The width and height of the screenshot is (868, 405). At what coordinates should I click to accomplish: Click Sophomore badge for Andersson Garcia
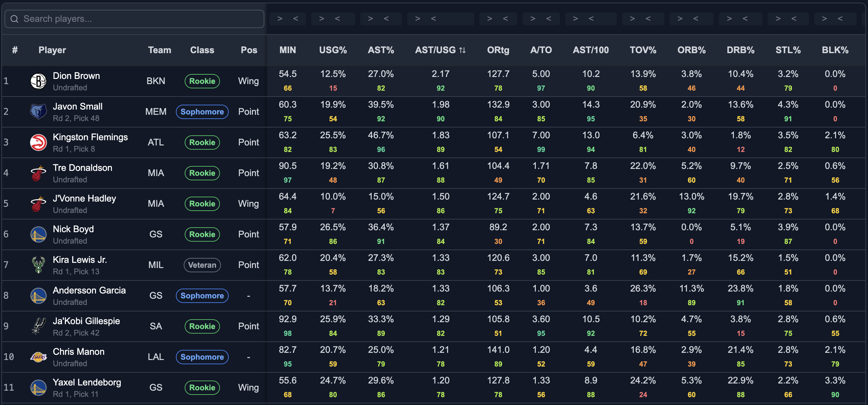pos(202,295)
